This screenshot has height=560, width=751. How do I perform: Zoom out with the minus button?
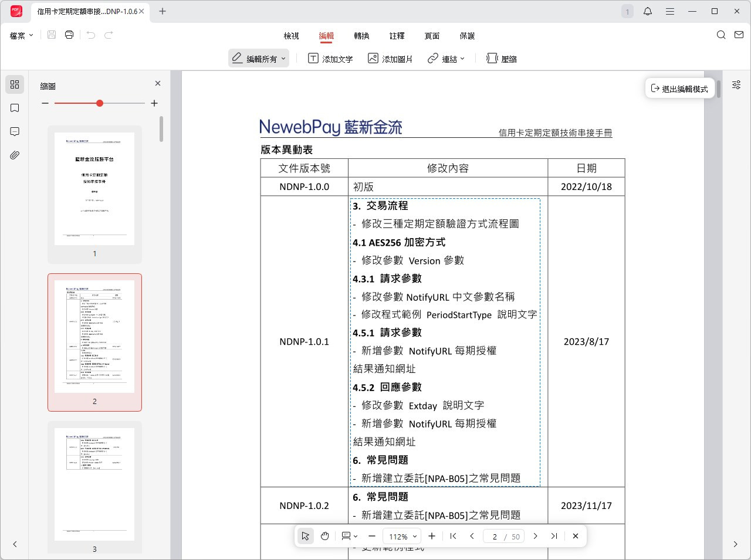point(372,536)
